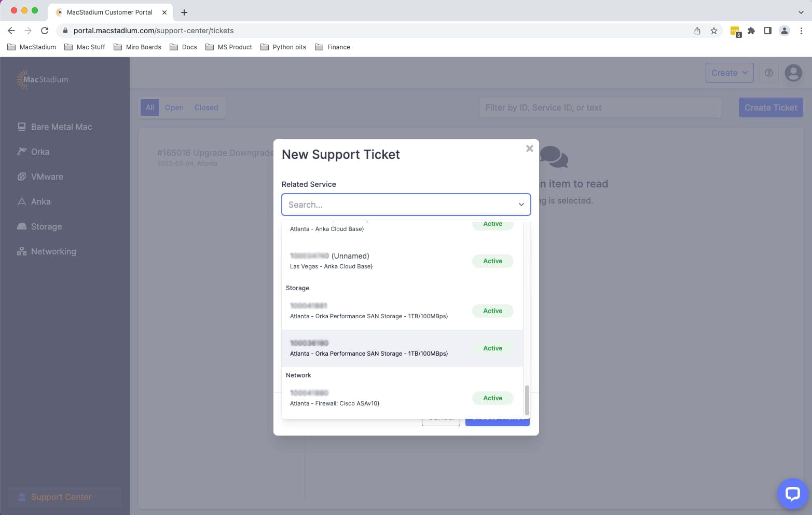Click the Create Ticket button
Image resolution: width=812 pixels, height=515 pixels.
click(x=770, y=107)
